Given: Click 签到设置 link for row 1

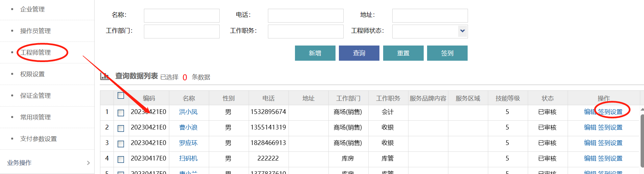Looking at the screenshot, I should tap(610, 112).
